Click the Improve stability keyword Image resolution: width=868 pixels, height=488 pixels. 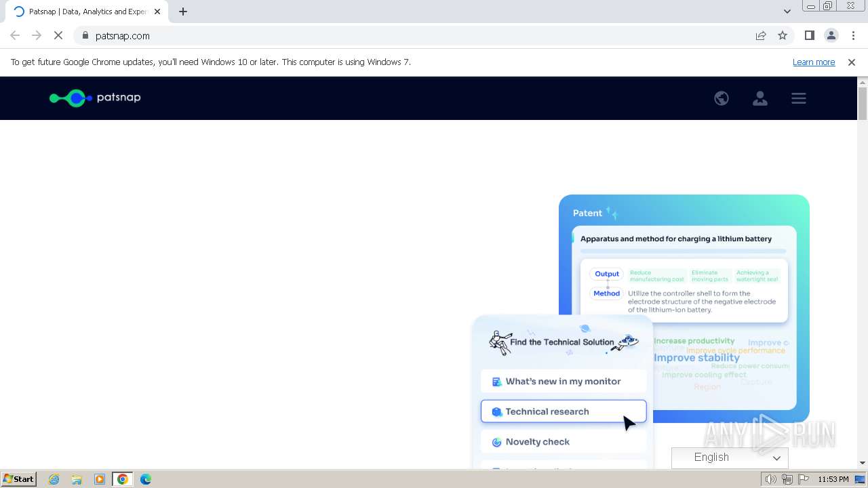pyautogui.click(x=696, y=358)
